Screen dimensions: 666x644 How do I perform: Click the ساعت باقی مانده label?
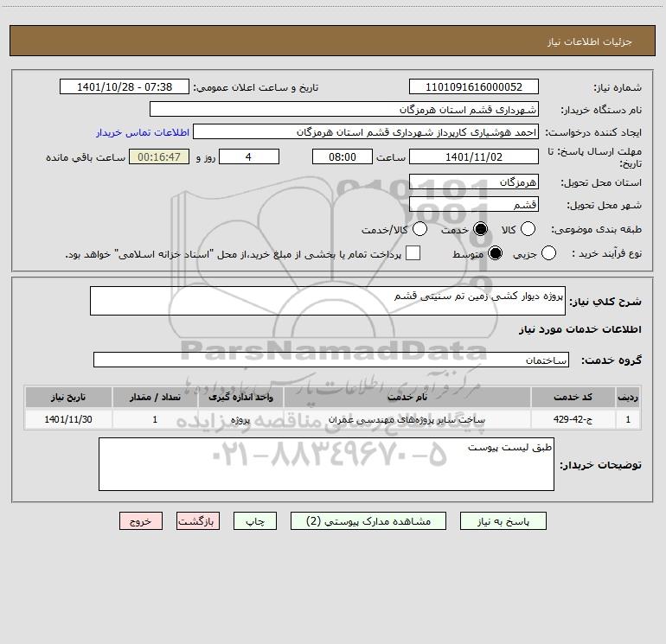point(86,157)
